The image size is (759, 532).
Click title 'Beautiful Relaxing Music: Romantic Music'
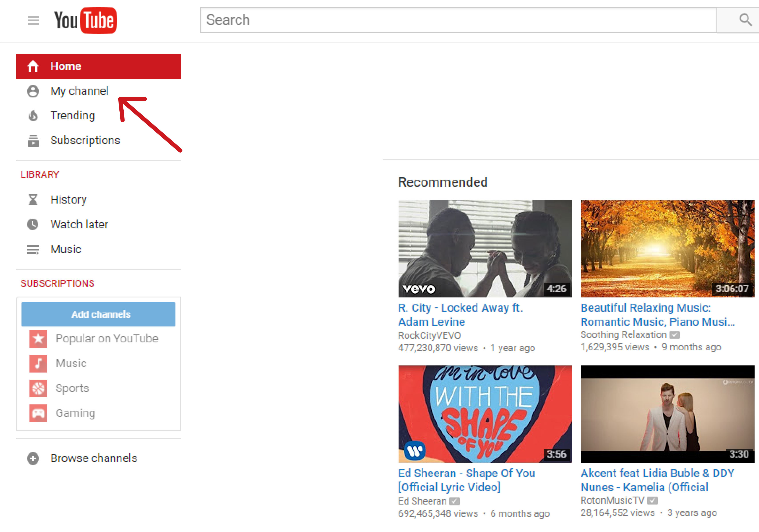click(x=658, y=315)
